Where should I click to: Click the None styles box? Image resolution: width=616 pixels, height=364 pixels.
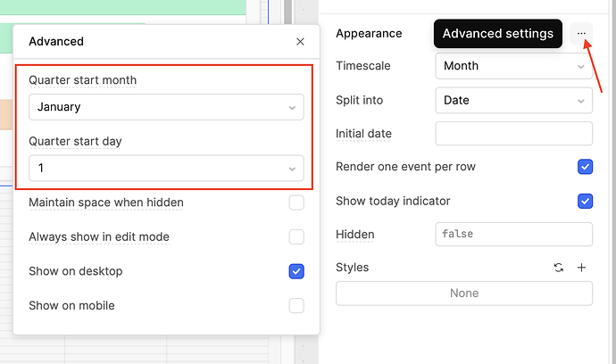463,294
